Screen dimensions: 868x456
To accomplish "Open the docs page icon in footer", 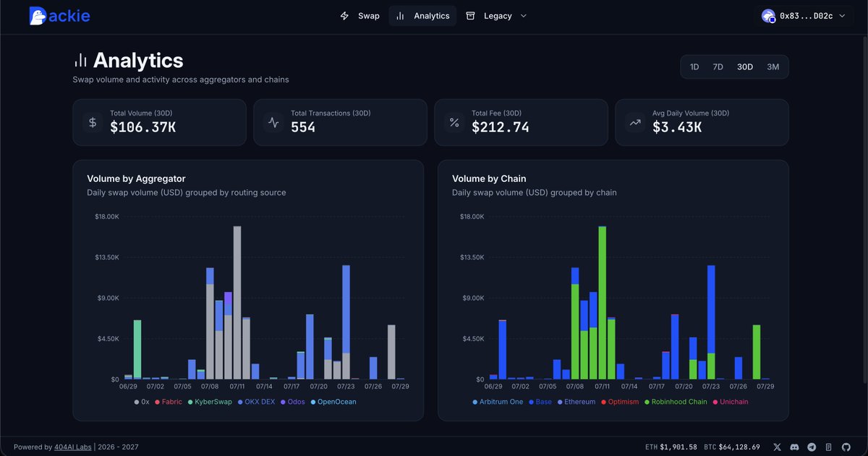I will coord(829,447).
